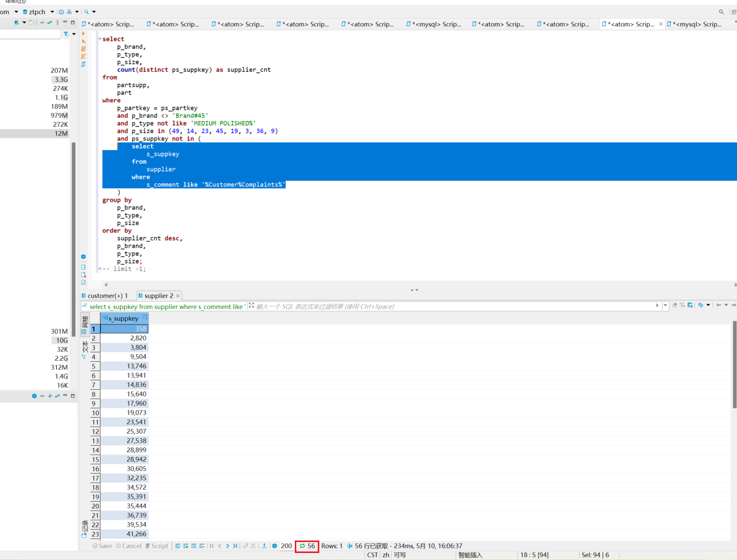The width and height of the screenshot is (737, 560).
Task: Open the custom filters table icon
Action: click(x=690, y=305)
